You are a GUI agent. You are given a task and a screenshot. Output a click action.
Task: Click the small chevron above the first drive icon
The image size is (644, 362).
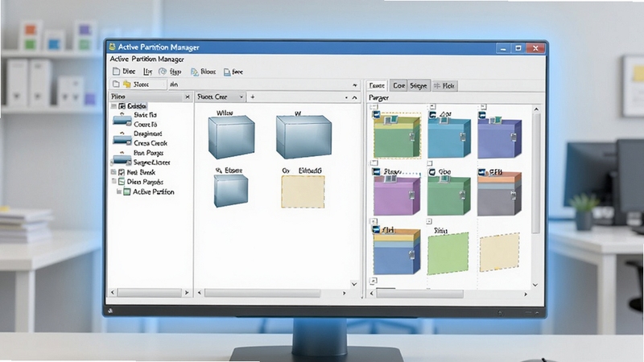click(x=122, y=114)
